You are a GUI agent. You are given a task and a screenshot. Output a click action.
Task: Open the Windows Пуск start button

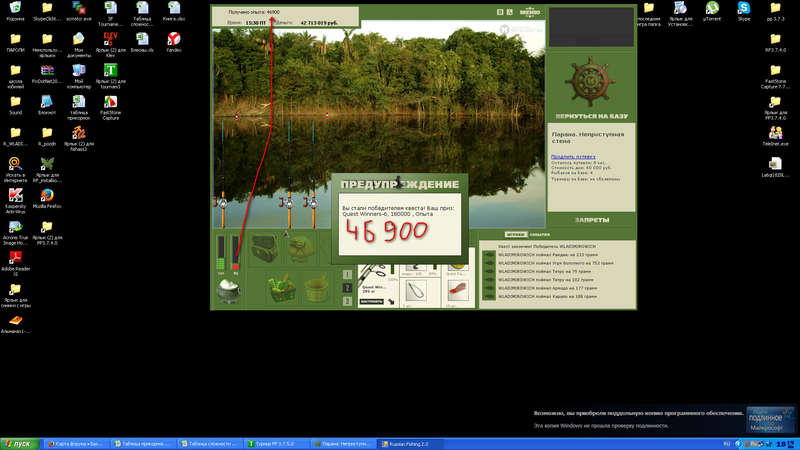coord(19,444)
